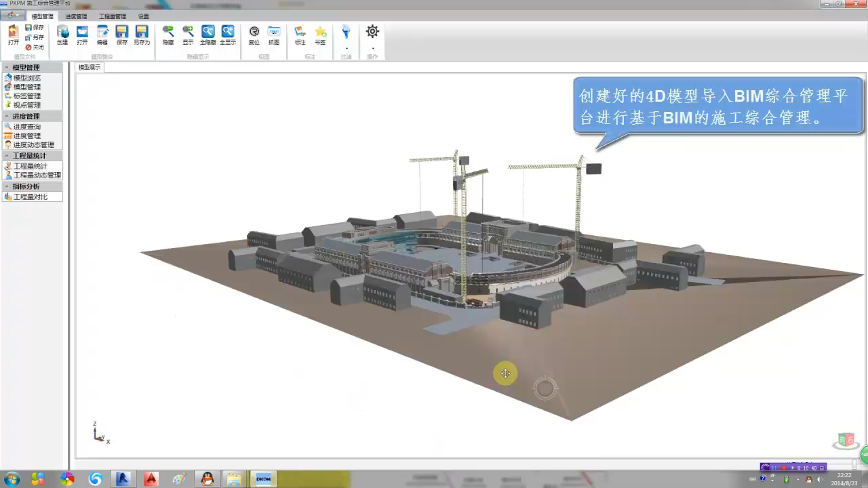868x488 pixels.
Task: Click the 打开 icon in 模型整合 group
Action: click(82, 35)
